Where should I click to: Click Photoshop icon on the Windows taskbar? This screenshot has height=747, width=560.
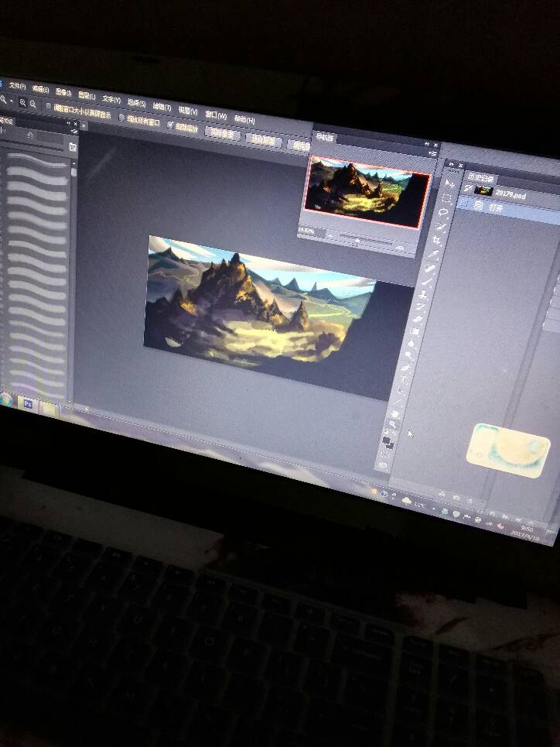[28, 404]
